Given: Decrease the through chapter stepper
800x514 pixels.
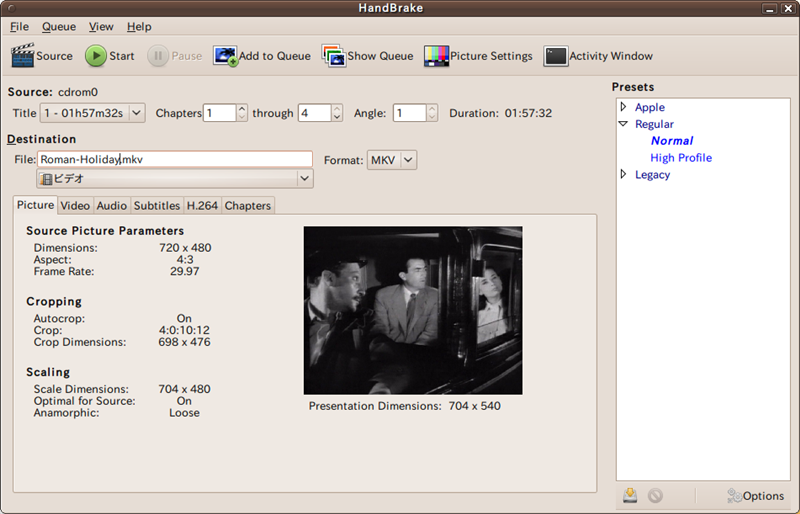Looking at the screenshot, I should 337,117.
